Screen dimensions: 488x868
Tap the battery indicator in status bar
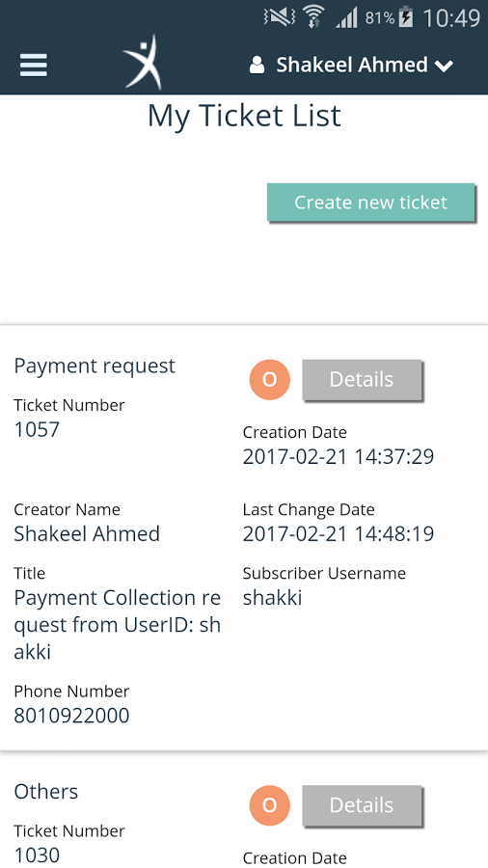pyautogui.click(x=406, y=17)
